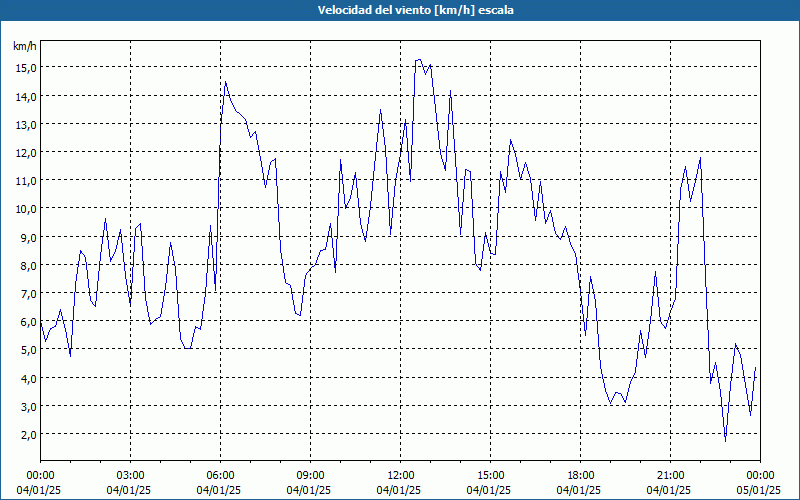The height and width of the screenshot is (500, 800).
Task: Select the '15:00' time axis label
Action: (490, 476)
